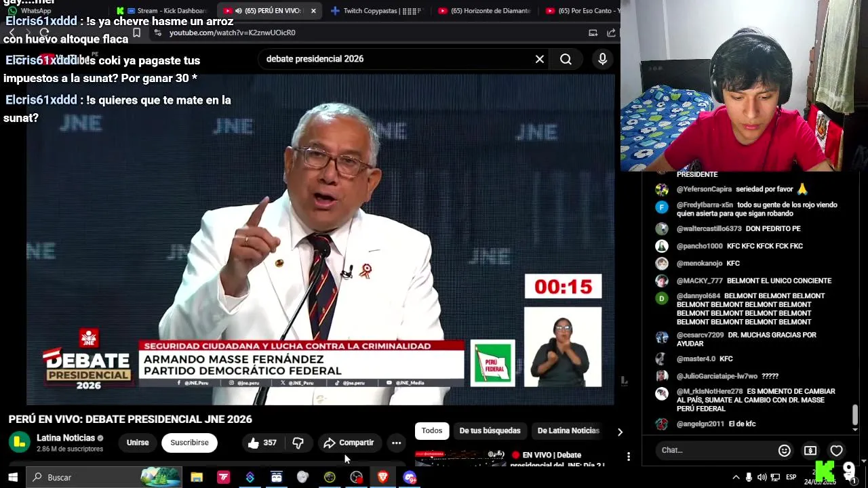Switch to the Por Eso Canto tab
This screenshot has height=488, width=868.
tap(582, 11)
